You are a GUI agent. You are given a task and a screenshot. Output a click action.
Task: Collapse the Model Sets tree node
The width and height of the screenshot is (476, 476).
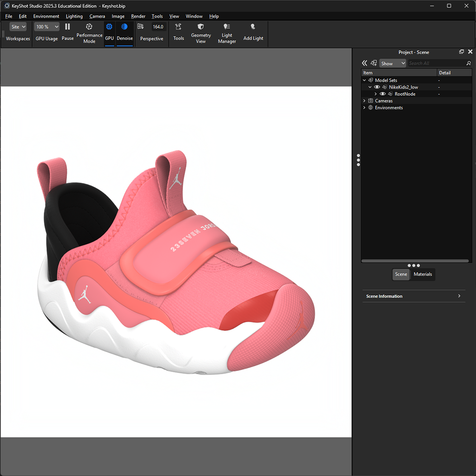(x=364, y=80)
